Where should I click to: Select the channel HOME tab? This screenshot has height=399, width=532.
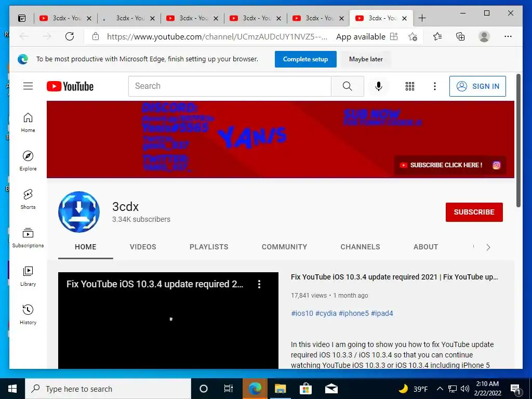coord(86,247)
